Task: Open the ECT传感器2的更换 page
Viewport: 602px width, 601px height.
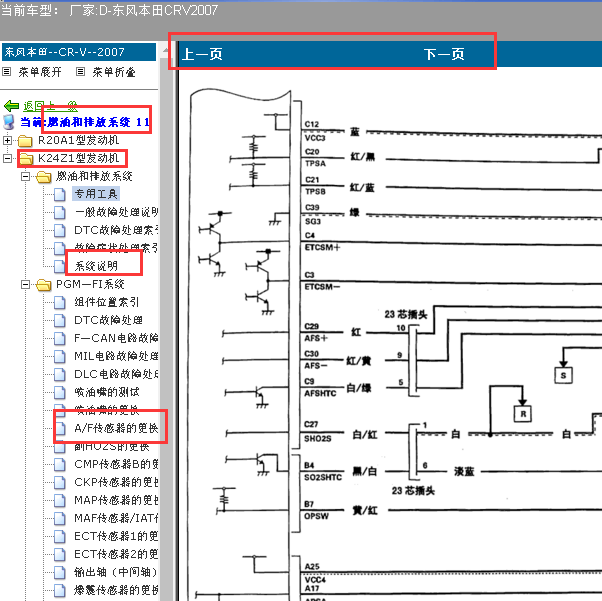Action: (116, 554)
